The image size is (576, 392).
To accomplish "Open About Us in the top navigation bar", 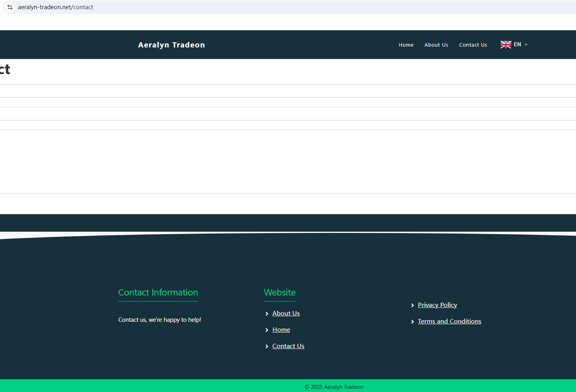I will 436,45.
